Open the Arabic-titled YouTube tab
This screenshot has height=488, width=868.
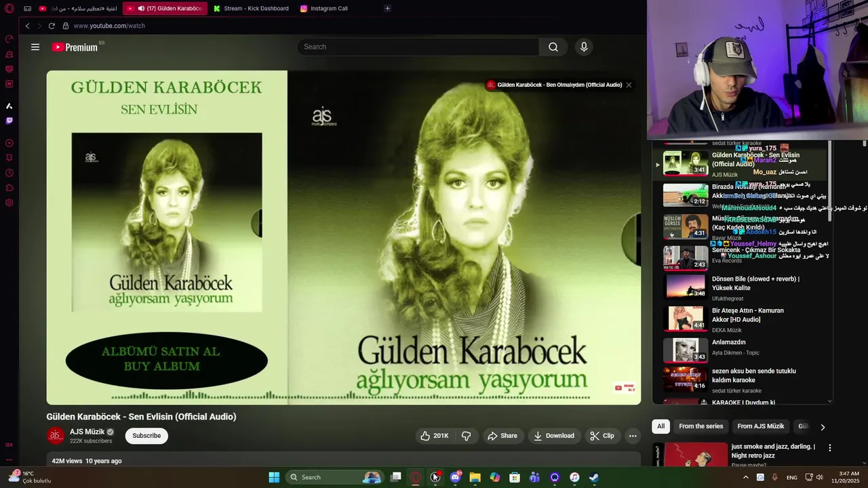78,9
